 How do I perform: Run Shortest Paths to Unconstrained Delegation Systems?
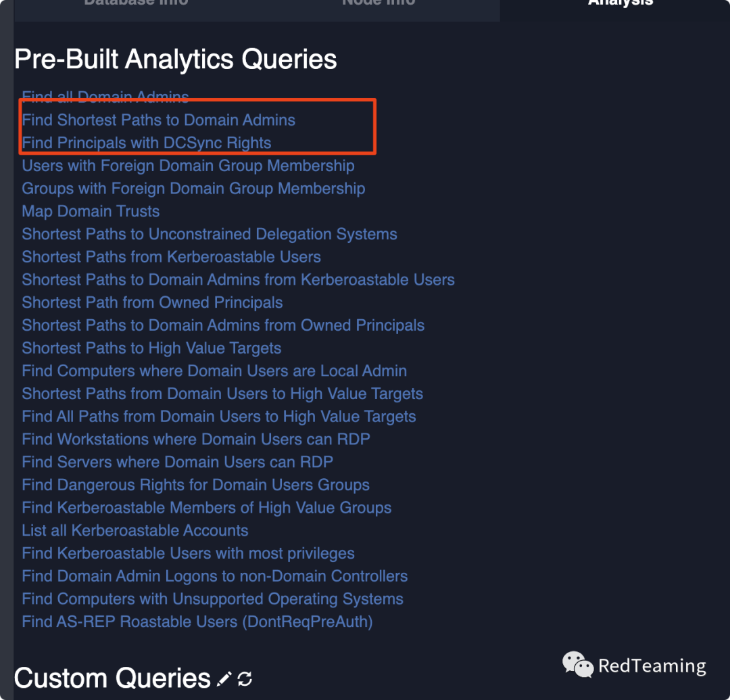(210, 234)
